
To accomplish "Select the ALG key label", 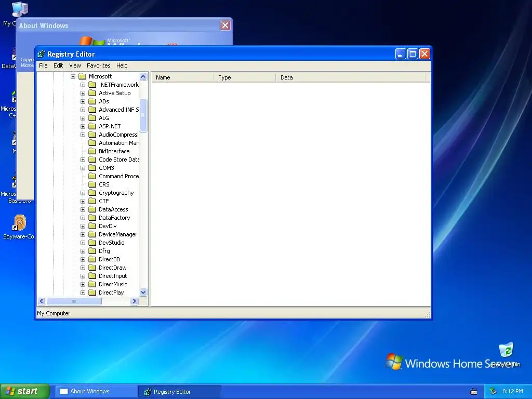I will 104,118.
